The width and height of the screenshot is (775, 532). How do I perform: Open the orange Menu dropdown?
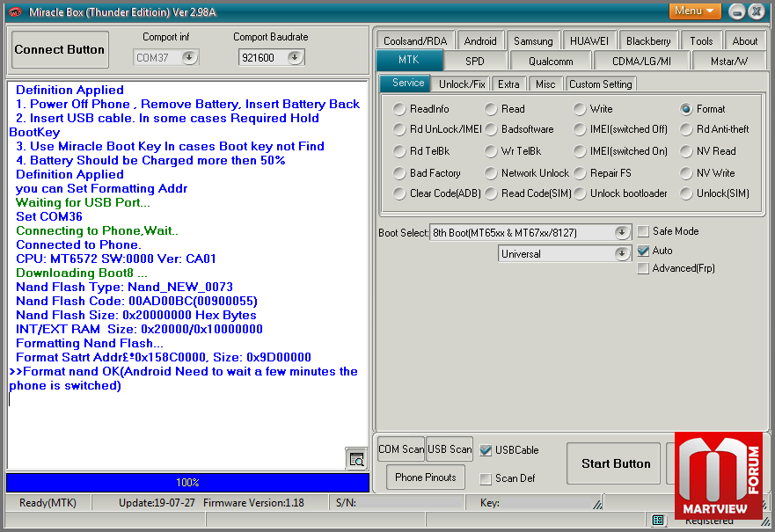point(695,11)
